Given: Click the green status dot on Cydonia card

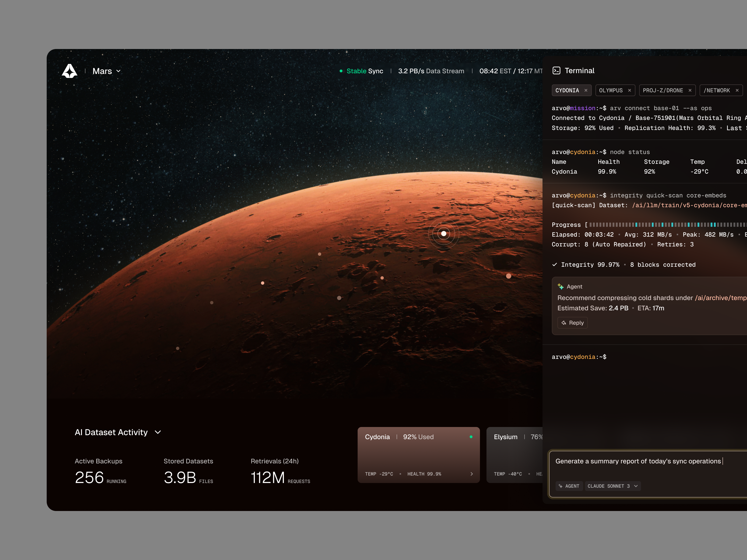Looking at the screenshot, I should point(471,437).
